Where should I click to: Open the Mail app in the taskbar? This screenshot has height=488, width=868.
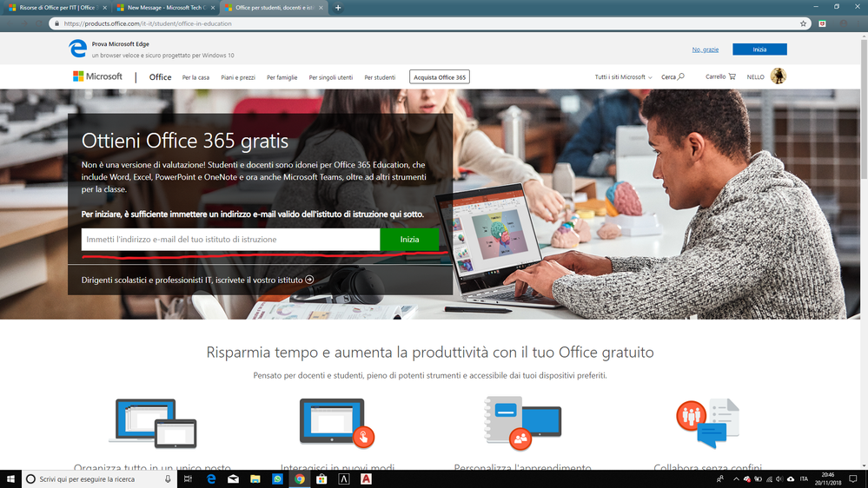(233, 479)
